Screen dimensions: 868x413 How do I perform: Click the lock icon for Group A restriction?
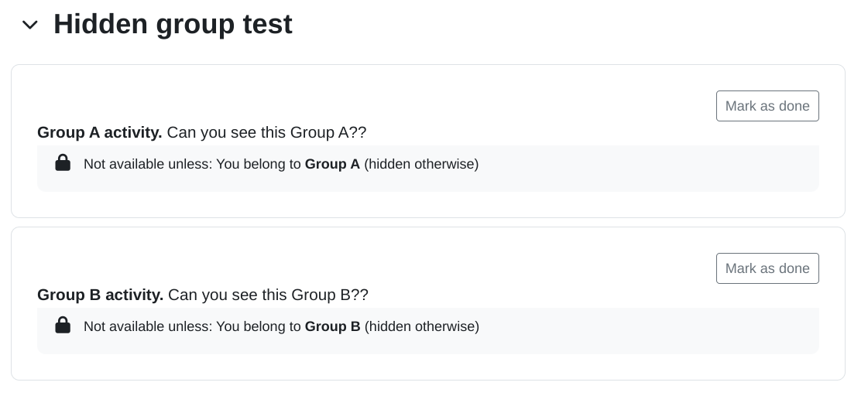tap(63, 162)
